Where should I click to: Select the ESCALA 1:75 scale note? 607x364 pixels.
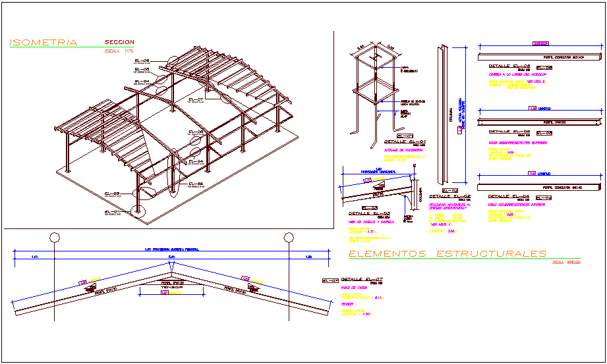coord(119,51)
